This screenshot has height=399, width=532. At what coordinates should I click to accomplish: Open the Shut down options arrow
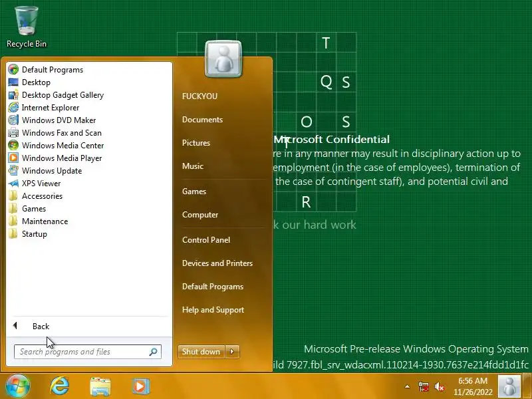[x=232, y=352]
